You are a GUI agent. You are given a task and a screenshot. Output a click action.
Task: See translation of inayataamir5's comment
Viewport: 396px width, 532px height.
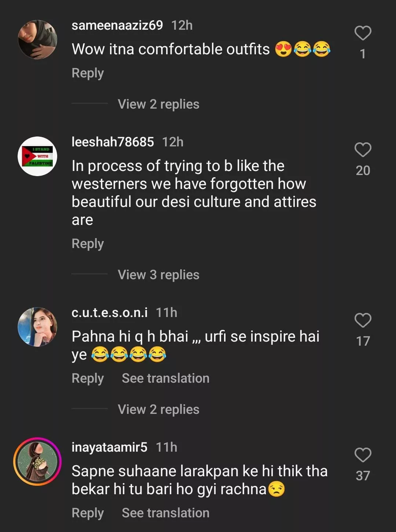point(165,513)
